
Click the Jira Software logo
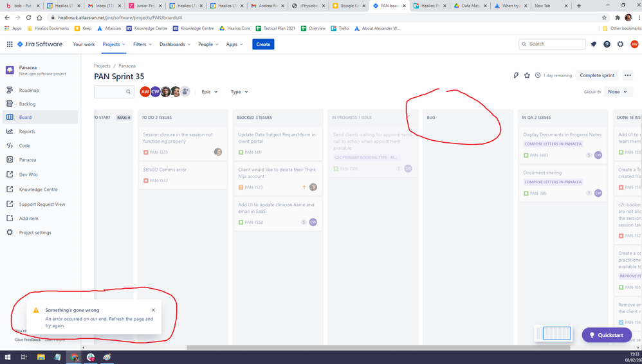[40, 44]
